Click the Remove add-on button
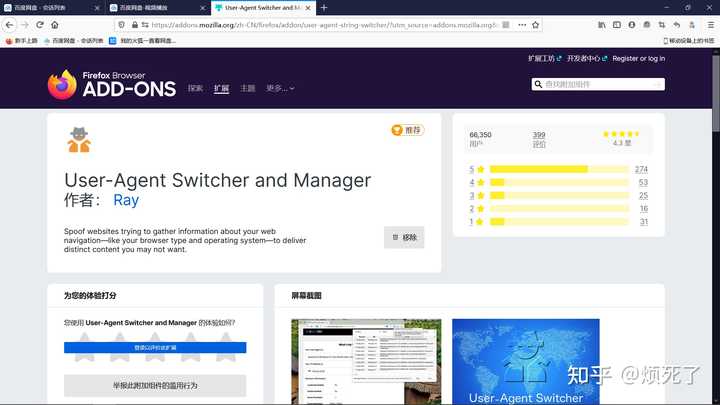Image resolution: width=720 pixels, height=405 pixels. point(404,237)
